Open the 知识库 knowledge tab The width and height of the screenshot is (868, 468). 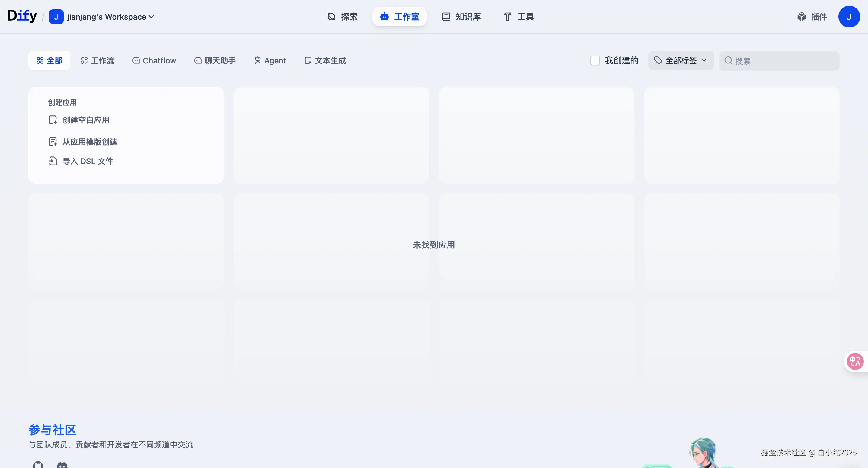[x=461, y=17]
